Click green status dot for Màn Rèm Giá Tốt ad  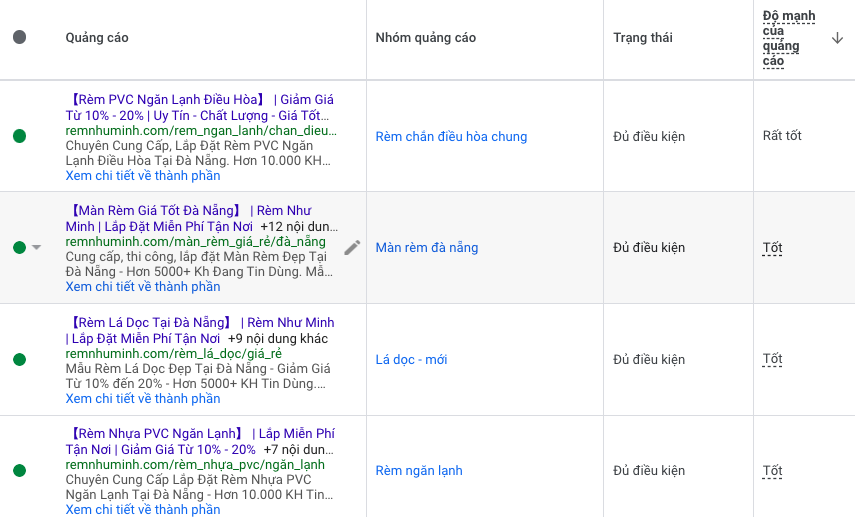tap(19, 248)
